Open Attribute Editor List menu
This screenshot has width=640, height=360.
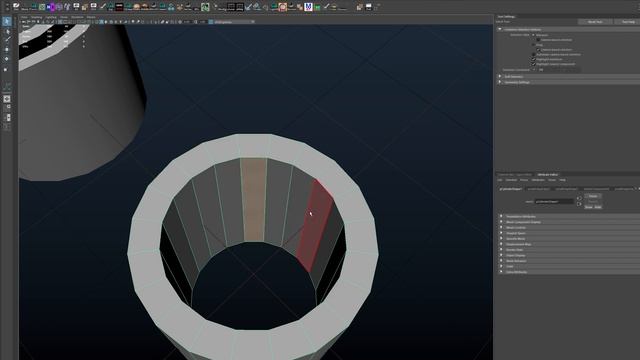click(x=500, y=180)
